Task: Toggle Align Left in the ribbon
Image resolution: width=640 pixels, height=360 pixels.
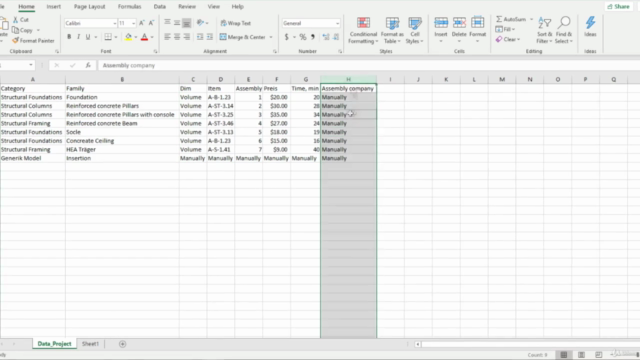Action: pyautogui.click(x=167, y=37)
